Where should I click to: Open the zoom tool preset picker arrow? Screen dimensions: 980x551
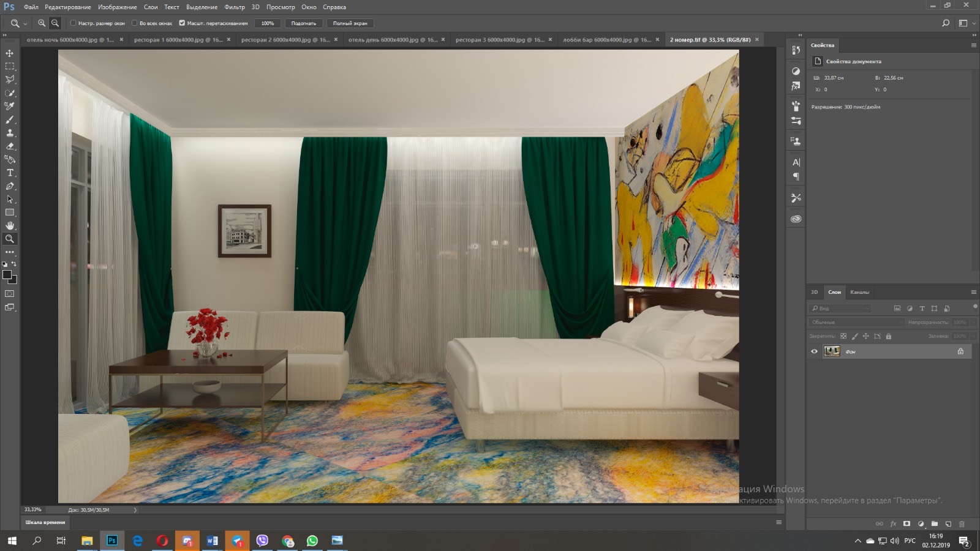[x=25, y=24]
